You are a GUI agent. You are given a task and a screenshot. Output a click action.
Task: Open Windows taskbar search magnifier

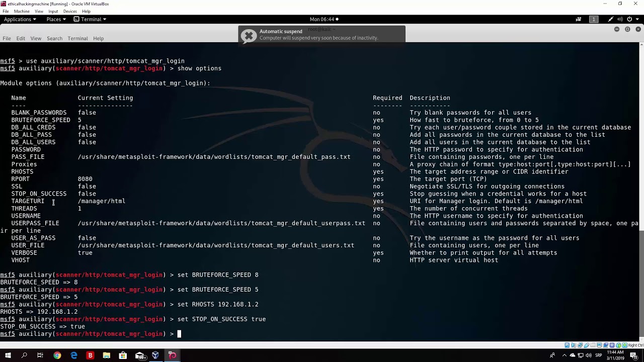pyautogui.click(x=24, y=355)
